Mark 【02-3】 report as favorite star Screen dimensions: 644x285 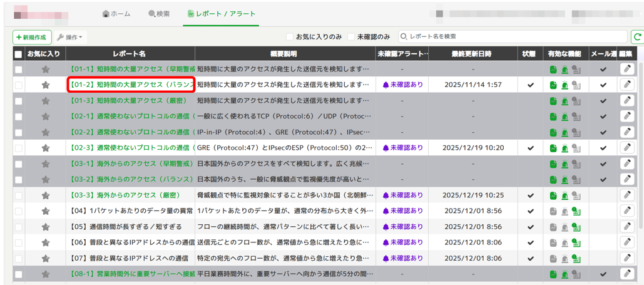click(x=46, y=148)
